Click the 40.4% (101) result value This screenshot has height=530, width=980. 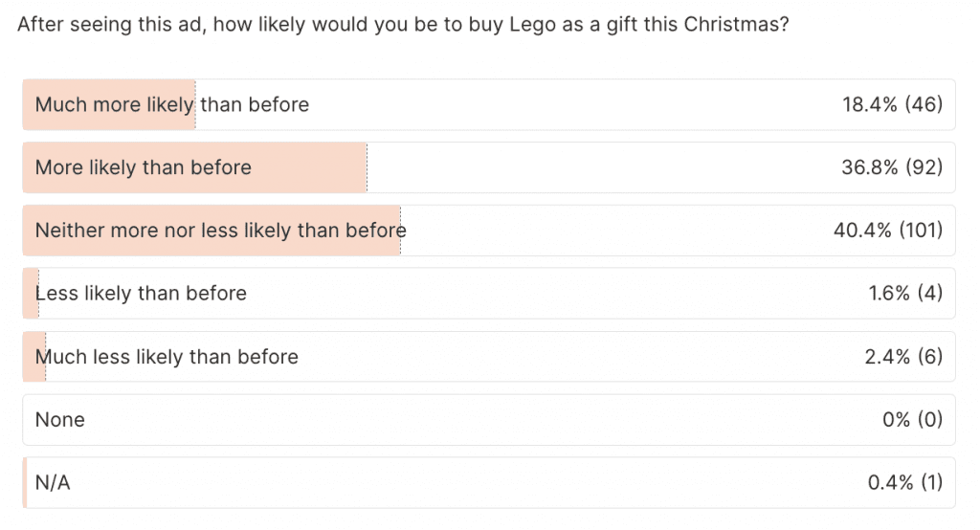888,231
